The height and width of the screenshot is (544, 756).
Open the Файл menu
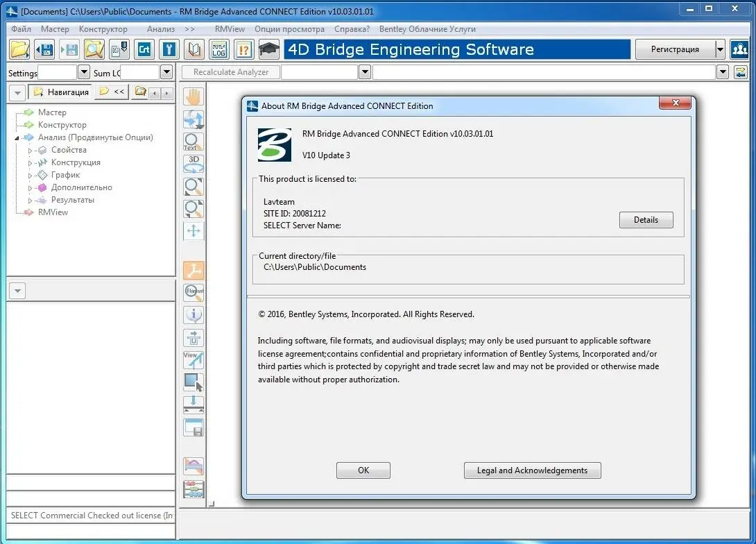pos(22,29)
